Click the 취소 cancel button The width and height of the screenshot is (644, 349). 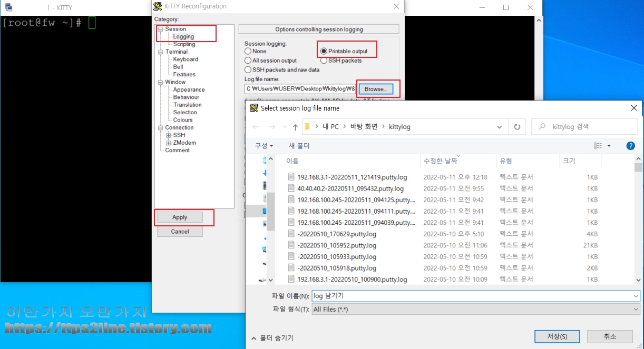610,336
